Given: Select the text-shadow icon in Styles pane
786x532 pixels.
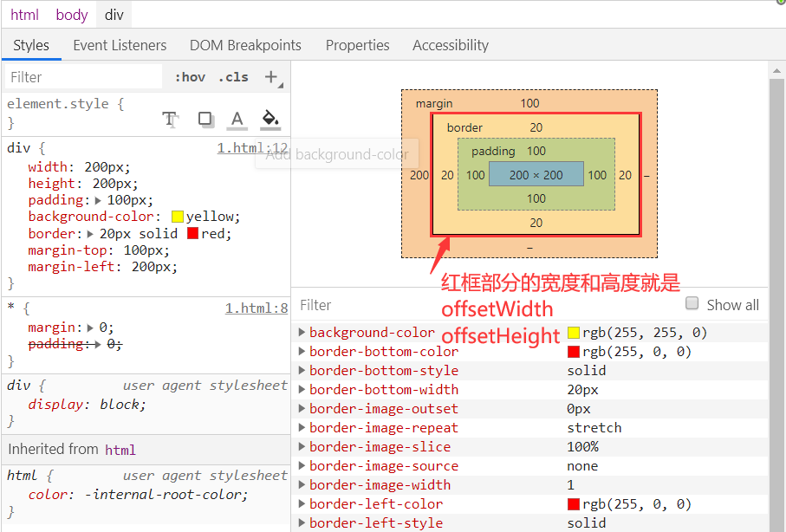Looking at the screenshot, I should 170,119.
